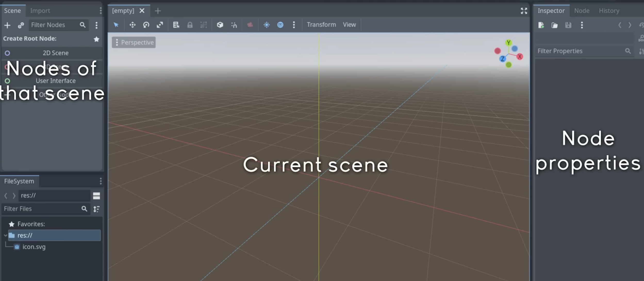
Task: Toggle use local space cube icon
Action: (220, 25)
